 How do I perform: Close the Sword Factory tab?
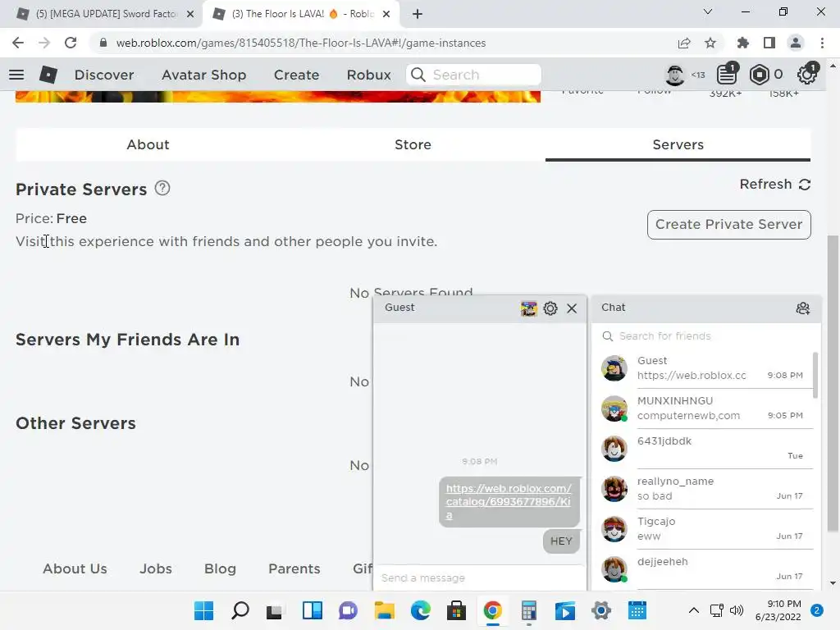(190, 14)
